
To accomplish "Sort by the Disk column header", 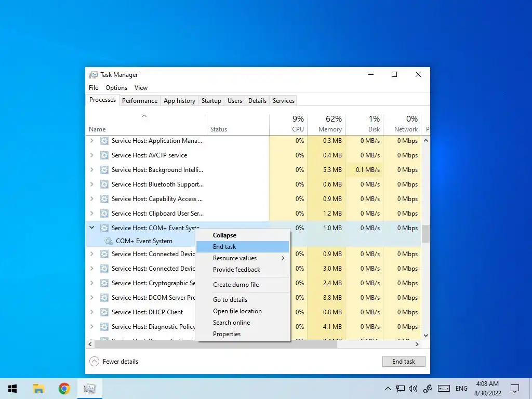I will tap(364, 124).
